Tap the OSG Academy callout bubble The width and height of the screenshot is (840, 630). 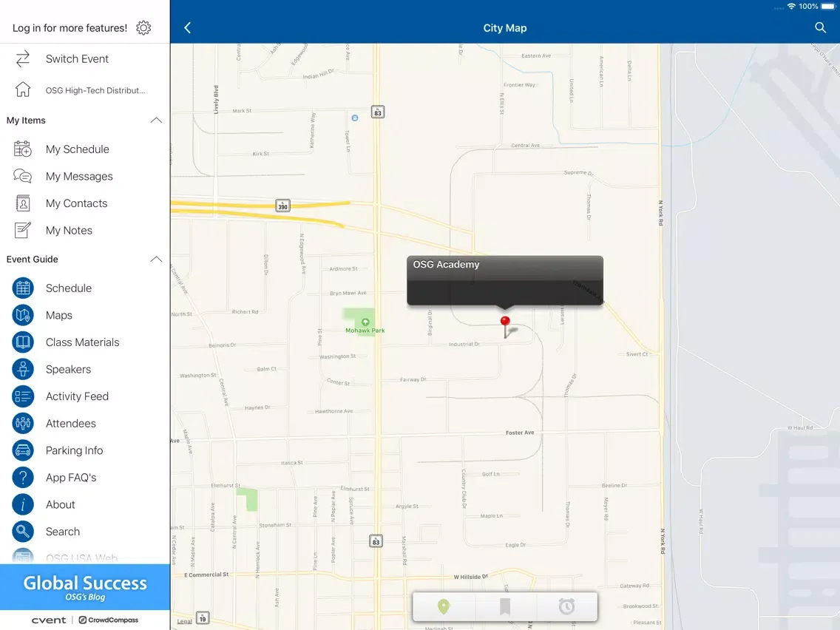504,281
